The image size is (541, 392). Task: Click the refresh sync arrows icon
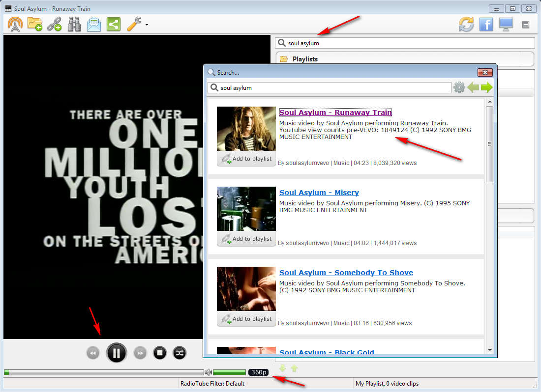[466, 24]
